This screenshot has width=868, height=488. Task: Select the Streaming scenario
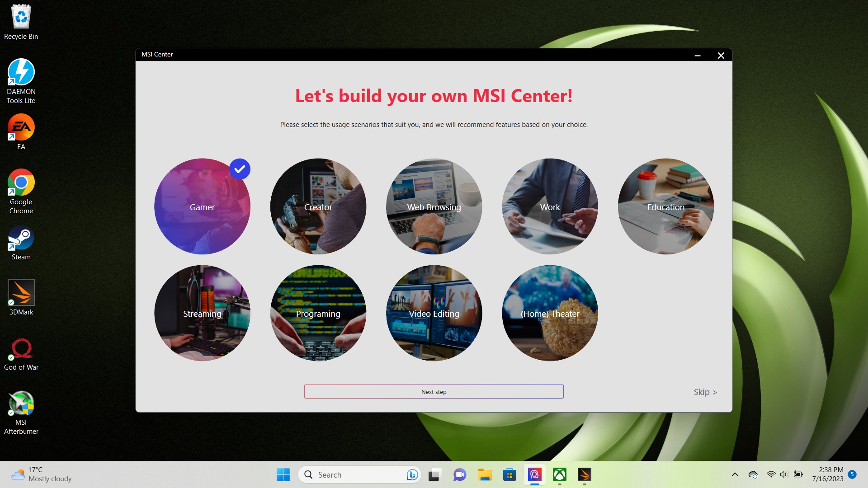(x=202, y=313)
